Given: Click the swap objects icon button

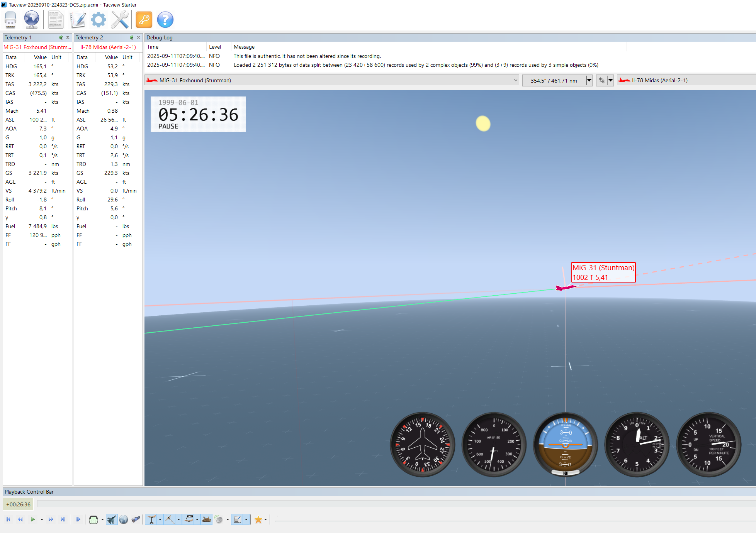Looking at the screenshot, I should coord(601,80).
